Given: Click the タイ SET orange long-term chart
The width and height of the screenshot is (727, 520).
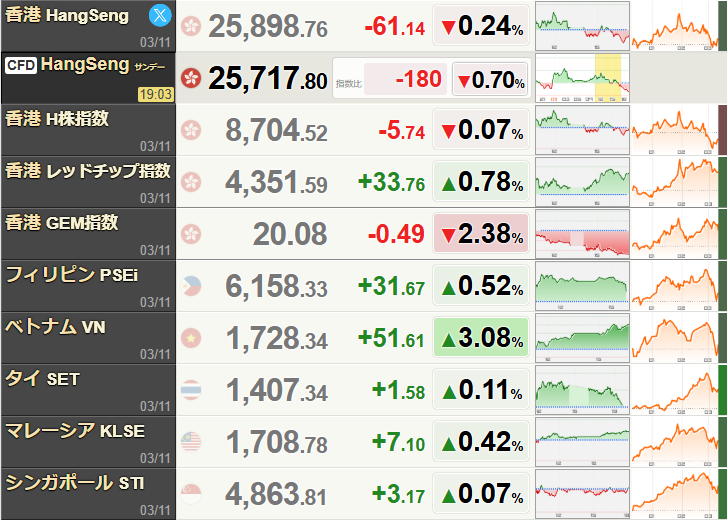Looking at the screenshot, I should point(674,390).
